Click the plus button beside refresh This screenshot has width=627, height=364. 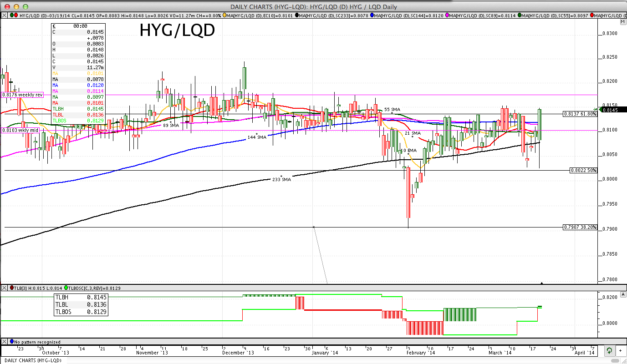620,351
